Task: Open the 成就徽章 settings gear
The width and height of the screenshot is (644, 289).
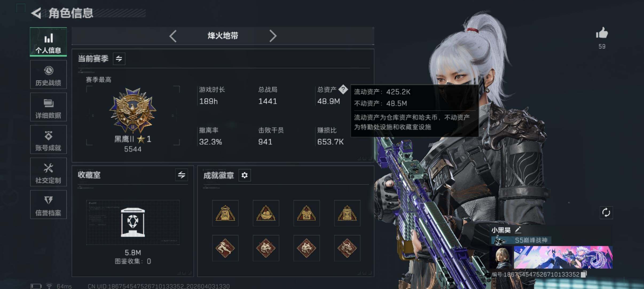Action: (x=245, y=175)
